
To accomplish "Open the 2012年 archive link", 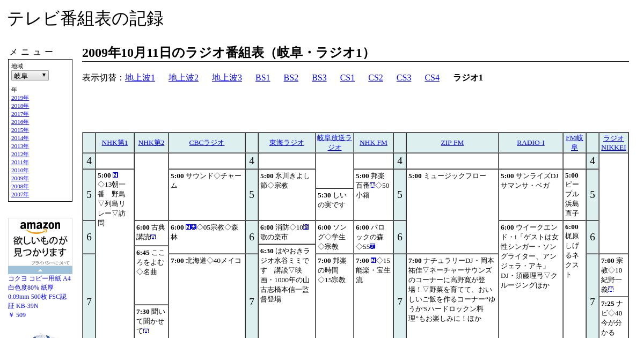I will point(20,154).
